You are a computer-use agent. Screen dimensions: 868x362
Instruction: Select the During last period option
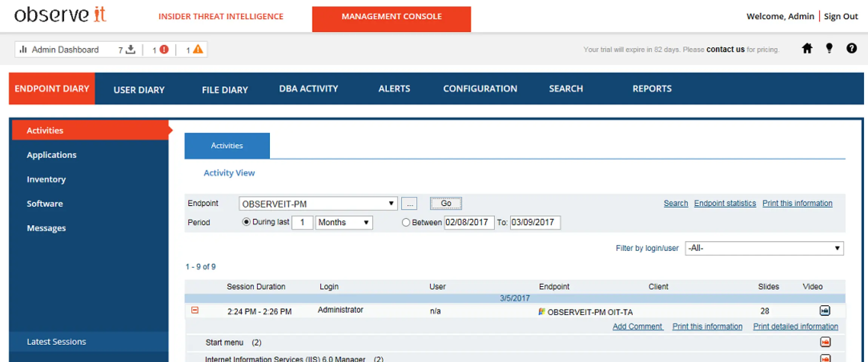click(246, 222)
